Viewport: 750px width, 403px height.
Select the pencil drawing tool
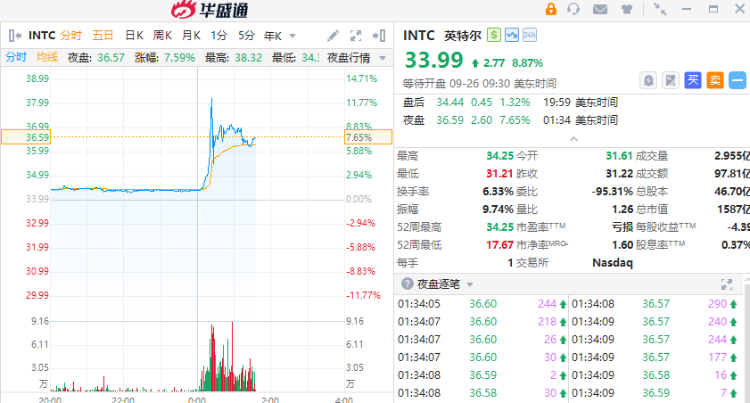[333, 35]
